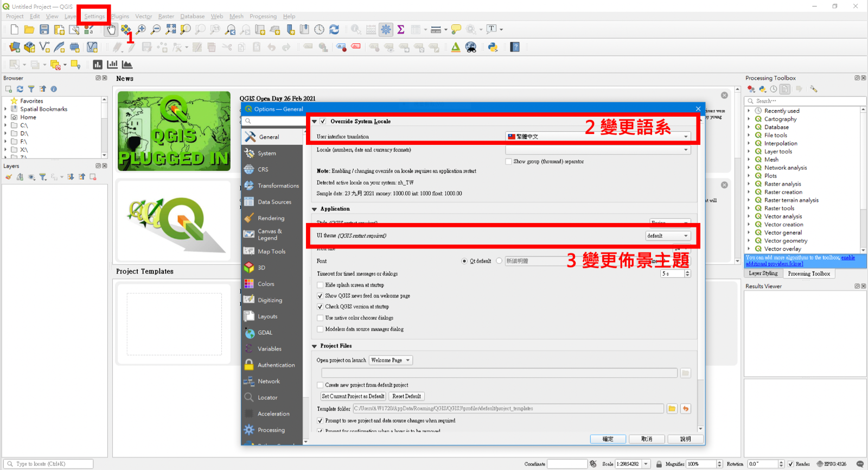Open the Processing options page
This screenshot has width=868, height=470.
coord(272,430)
